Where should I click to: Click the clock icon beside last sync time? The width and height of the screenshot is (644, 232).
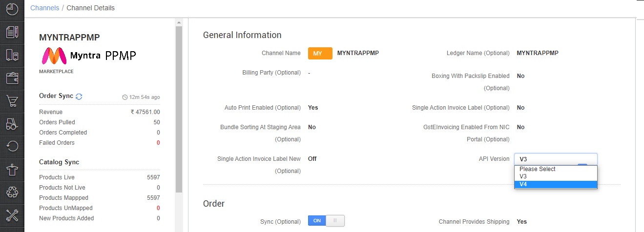coord(125,97)
